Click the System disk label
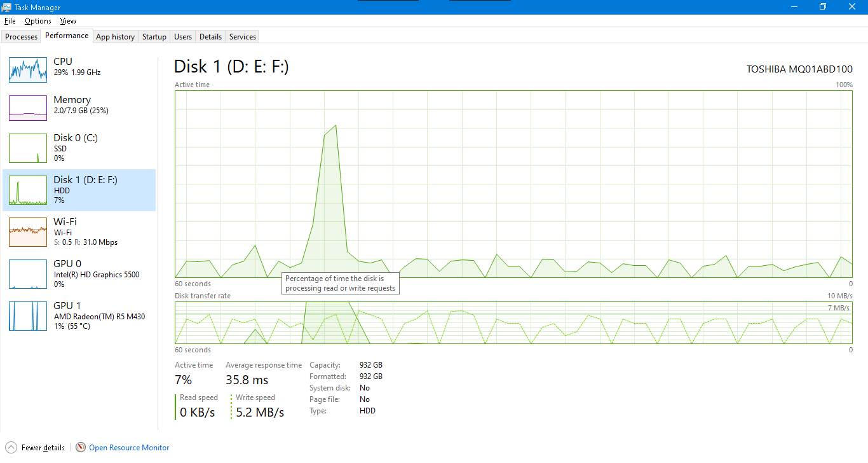This screenshot has width=868, height=463. [330, 388]
